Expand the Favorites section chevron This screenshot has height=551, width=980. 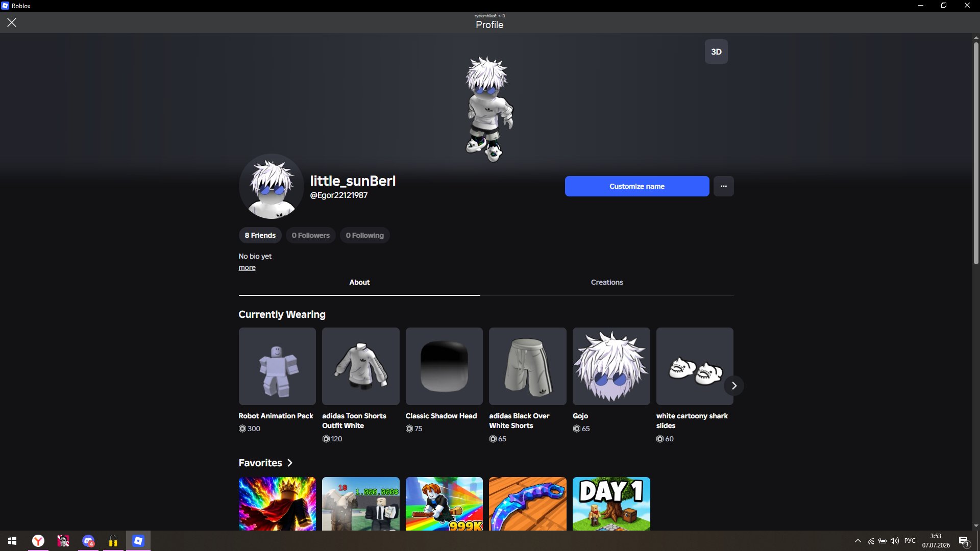coord(290,463)
